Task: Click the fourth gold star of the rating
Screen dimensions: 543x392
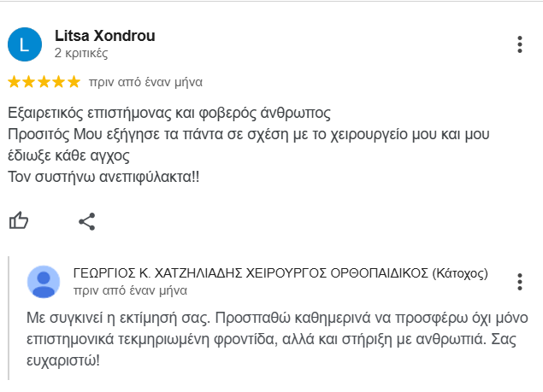Action: point(59,82)
